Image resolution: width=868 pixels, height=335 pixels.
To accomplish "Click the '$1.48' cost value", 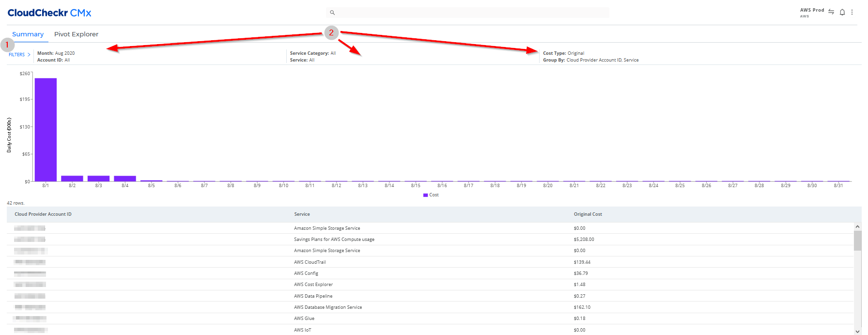I will (580, 285).
